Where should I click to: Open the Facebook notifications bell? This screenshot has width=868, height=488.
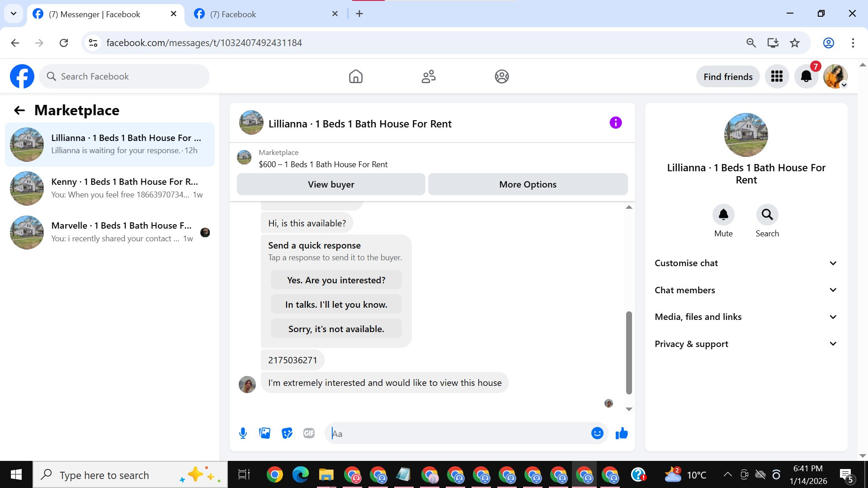[x=806, y=76]
